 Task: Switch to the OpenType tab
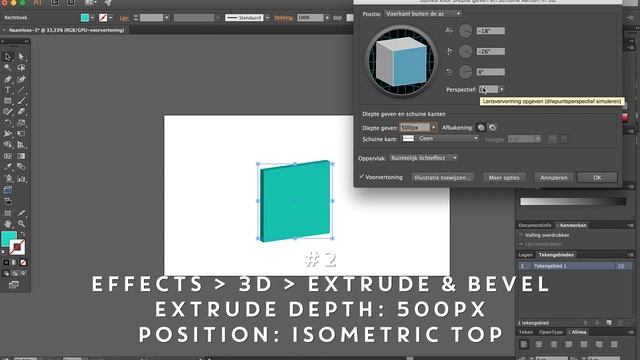tap(550, 332)
